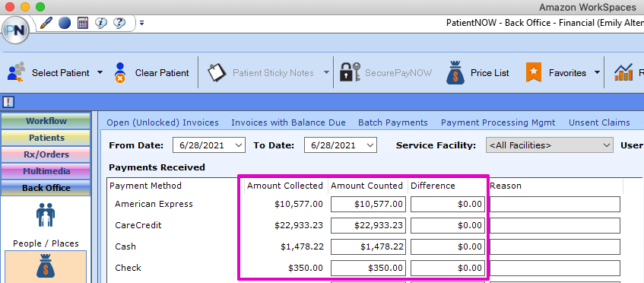Click the PN PatientNOW logo button
This screenshot has width=644, height=283.
[16, 30]
